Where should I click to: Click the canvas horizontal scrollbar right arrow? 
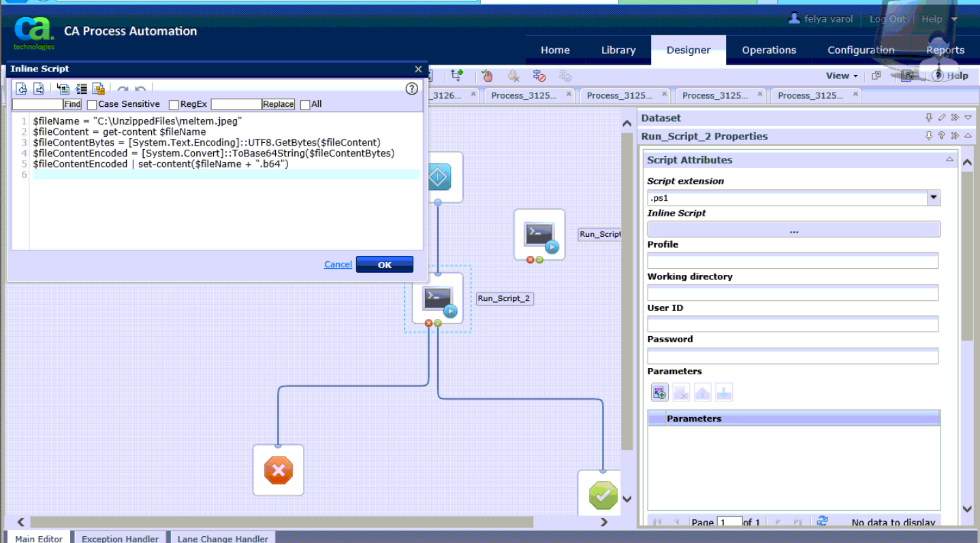(603, 522)
